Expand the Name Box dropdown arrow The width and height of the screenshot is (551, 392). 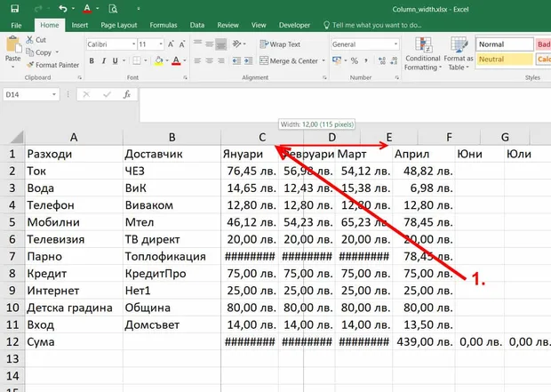tap(53, 94)
